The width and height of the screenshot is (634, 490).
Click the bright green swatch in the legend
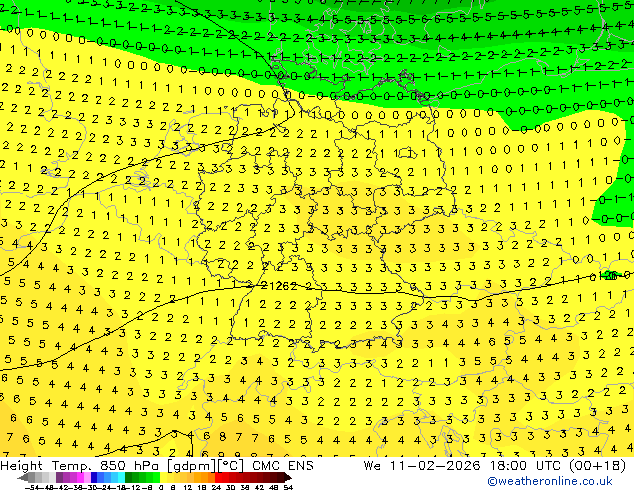[156, 477]
